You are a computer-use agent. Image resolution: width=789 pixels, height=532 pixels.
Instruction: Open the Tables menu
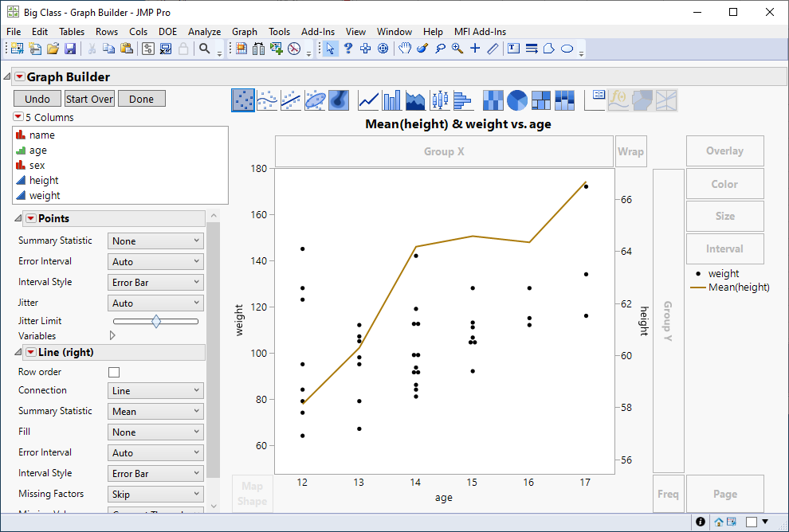pyautogui.click(x=72, y=32)
